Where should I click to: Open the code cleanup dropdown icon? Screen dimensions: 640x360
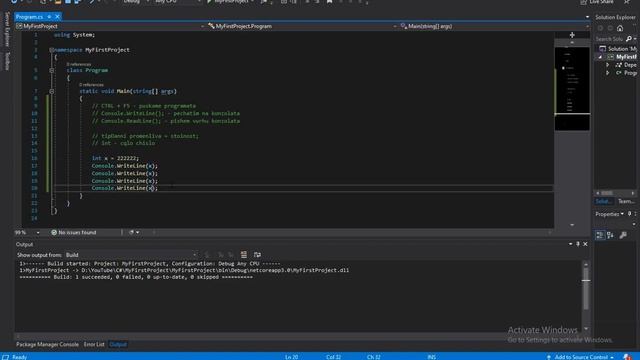pos(134,232)
